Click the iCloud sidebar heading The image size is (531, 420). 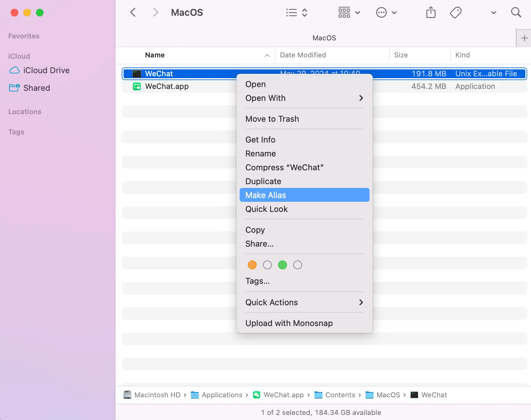point(19,56)
